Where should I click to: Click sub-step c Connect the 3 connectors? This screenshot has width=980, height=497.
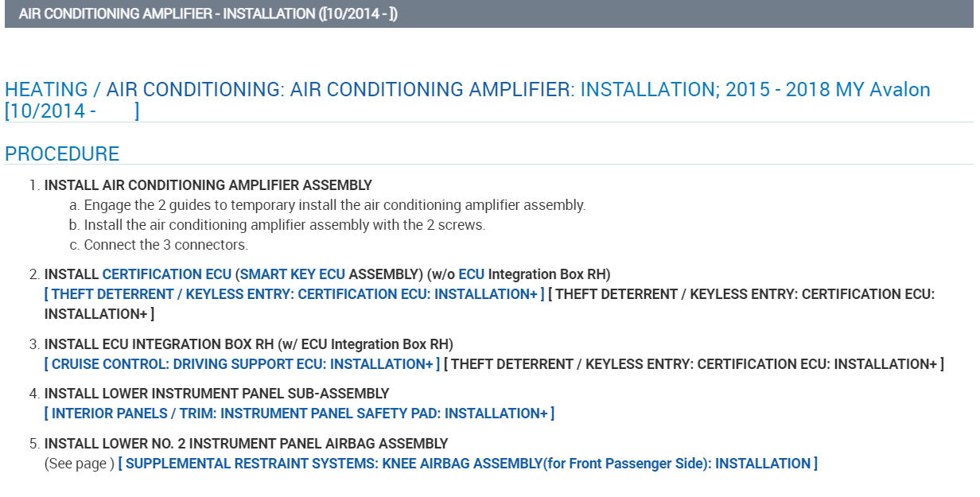165,245
